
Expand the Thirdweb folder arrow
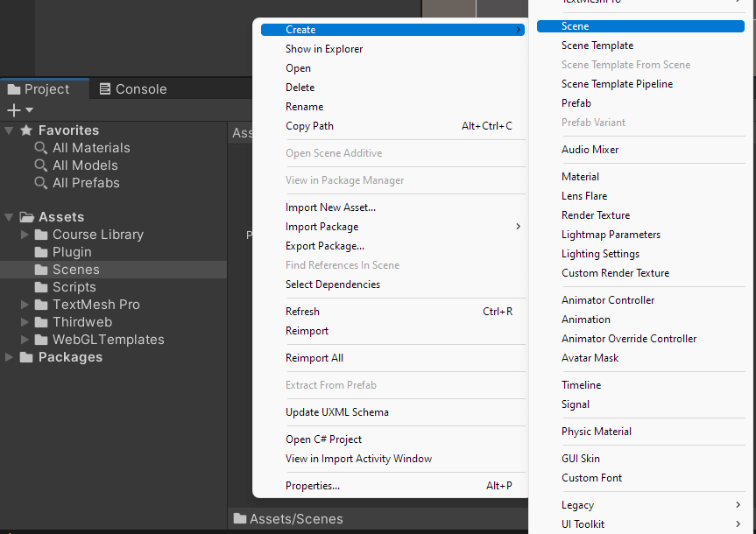[25, 322]
